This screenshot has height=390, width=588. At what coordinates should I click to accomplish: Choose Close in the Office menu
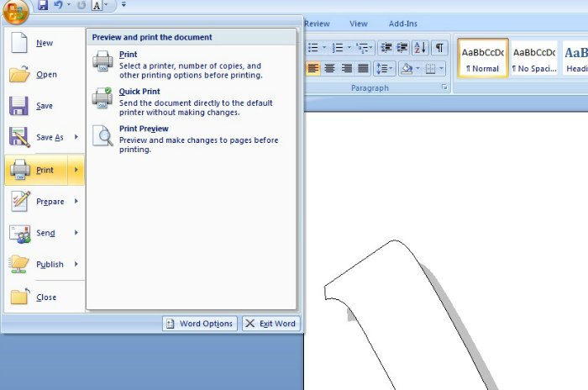45,298
